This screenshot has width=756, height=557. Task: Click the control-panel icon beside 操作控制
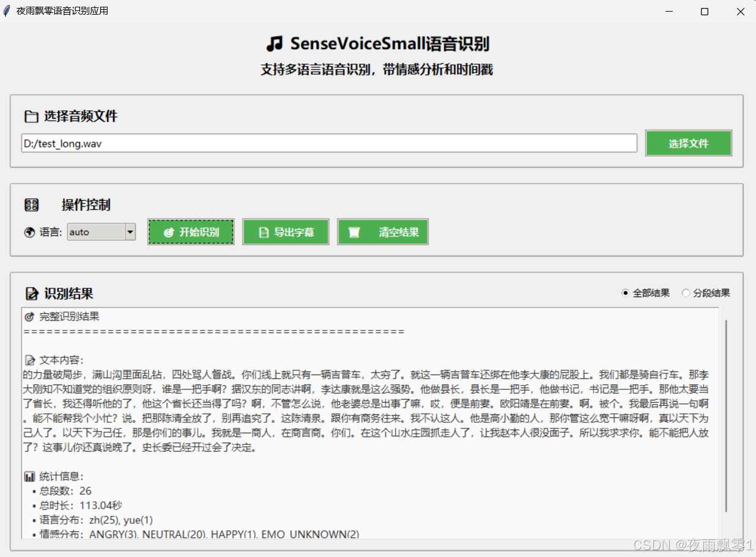click(x=31, y=205)
